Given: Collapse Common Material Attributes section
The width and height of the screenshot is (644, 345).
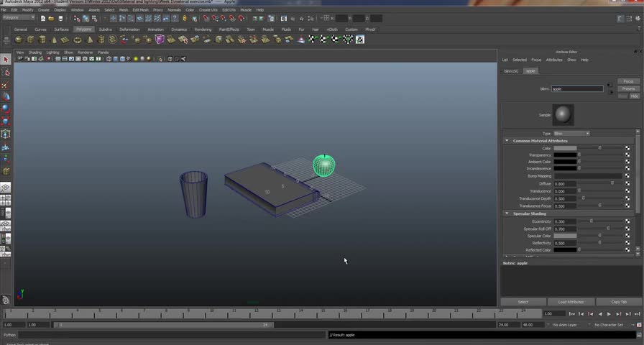Looking at the screenshot, I should (507, 141).
